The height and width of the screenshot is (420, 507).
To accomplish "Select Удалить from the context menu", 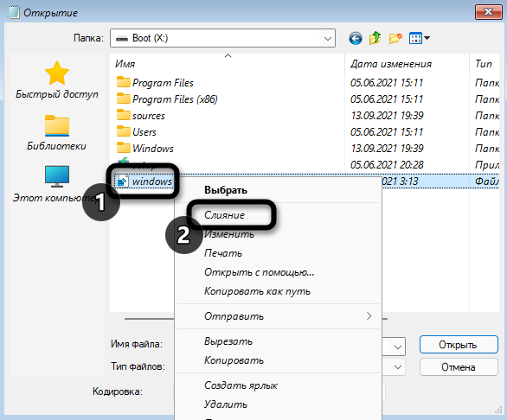I will pyautogui.click(x=226, y=404).
